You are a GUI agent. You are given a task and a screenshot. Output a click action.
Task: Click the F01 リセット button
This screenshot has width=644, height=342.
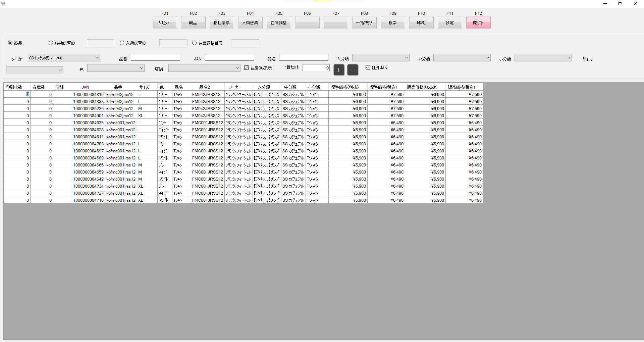tap(165, 22)
